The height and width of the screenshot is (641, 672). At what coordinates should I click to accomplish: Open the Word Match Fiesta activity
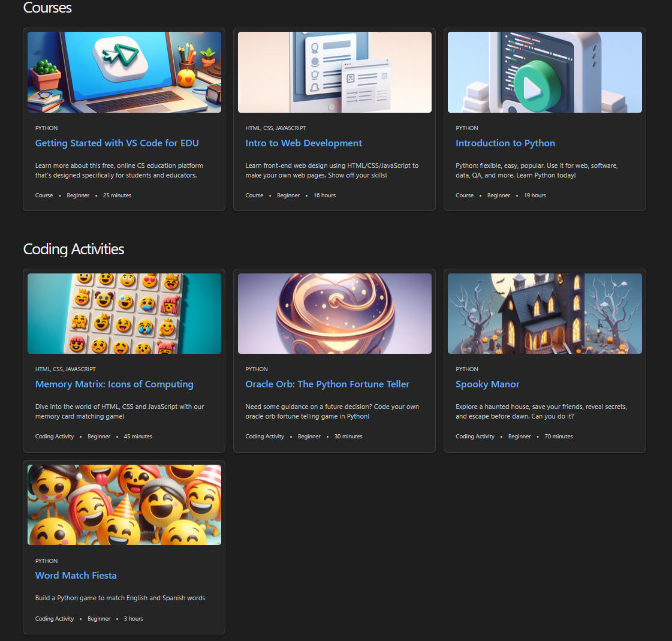pos(76,575)
